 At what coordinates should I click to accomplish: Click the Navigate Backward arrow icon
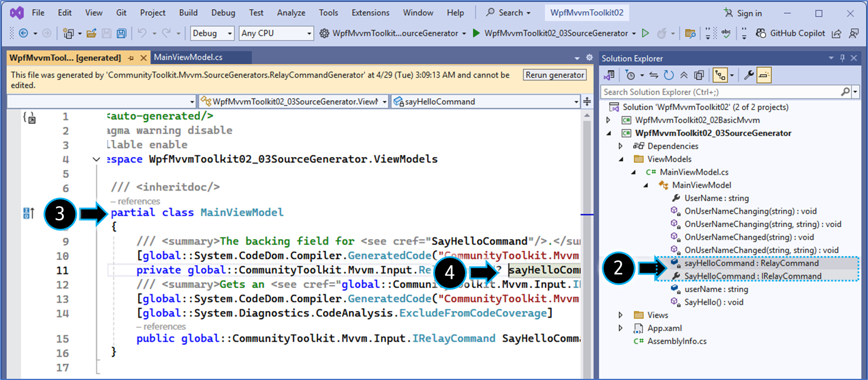coord(24,34)
